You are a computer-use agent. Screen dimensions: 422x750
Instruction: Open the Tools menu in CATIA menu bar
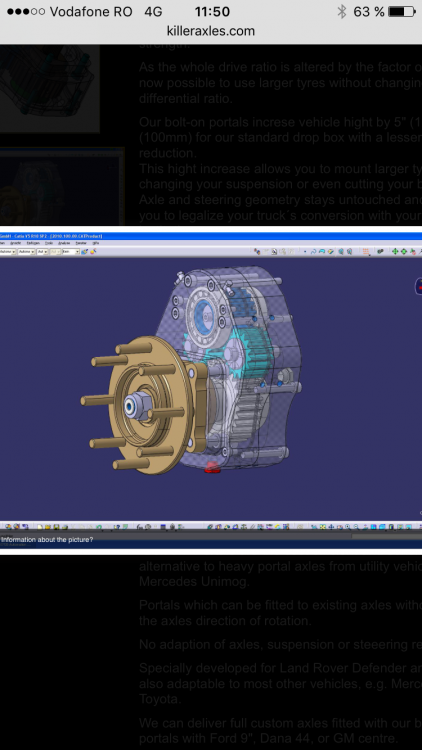pos(48,243)
